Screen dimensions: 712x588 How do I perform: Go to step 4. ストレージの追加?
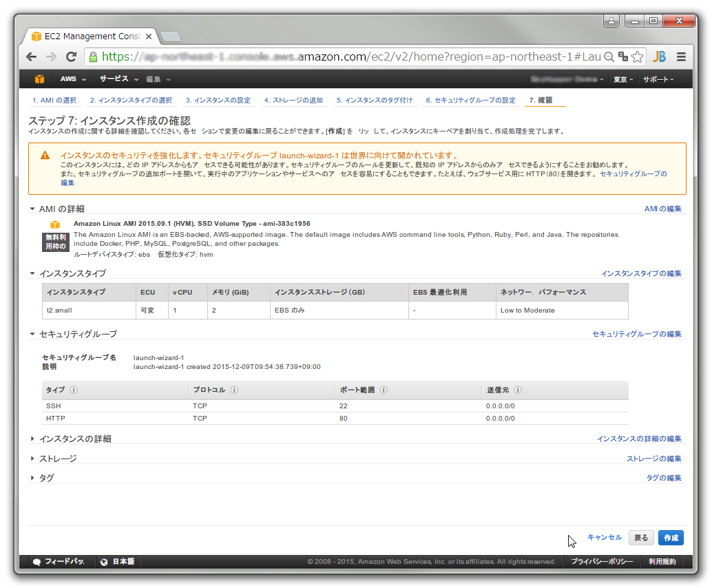click(x=293, y=101)
